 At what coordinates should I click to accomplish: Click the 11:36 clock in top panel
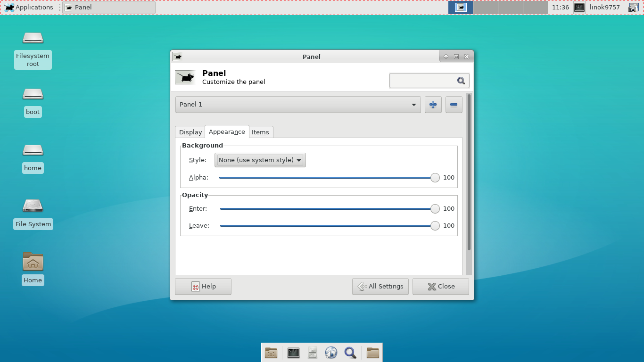[x=561, y=7]
